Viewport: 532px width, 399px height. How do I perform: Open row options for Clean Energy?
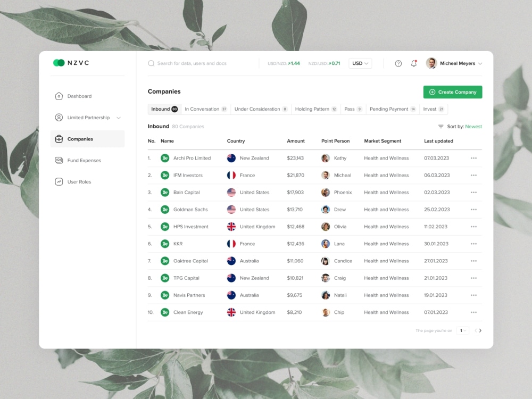473,312
